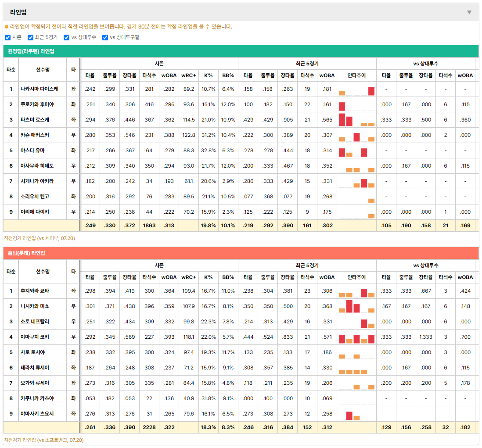Click 야마구치 코키's hit trend bar chart
The height and width of the screenshot is (448, 482).
(356, 337)
